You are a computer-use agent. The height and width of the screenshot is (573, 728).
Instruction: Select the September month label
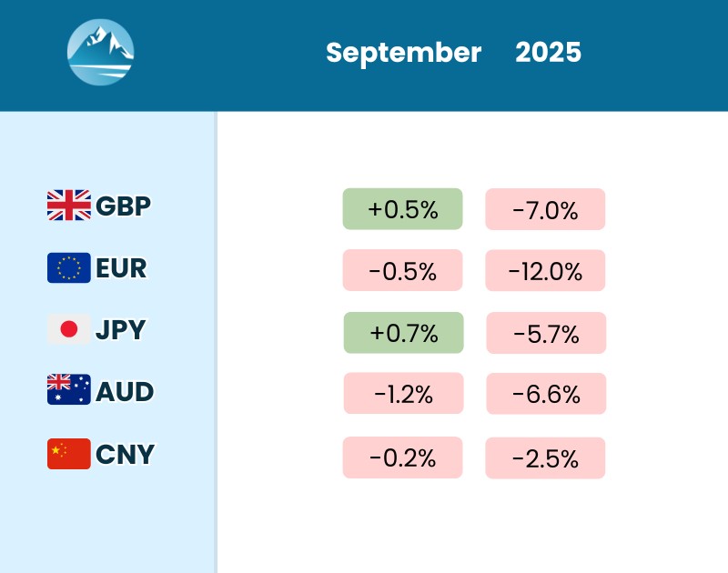(x=403, y=53)
